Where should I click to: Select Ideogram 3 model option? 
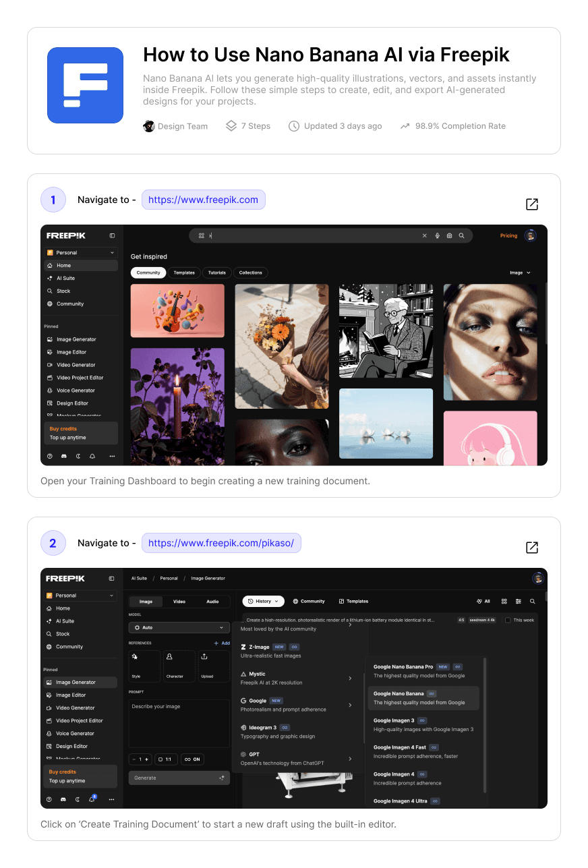point(297,732)
